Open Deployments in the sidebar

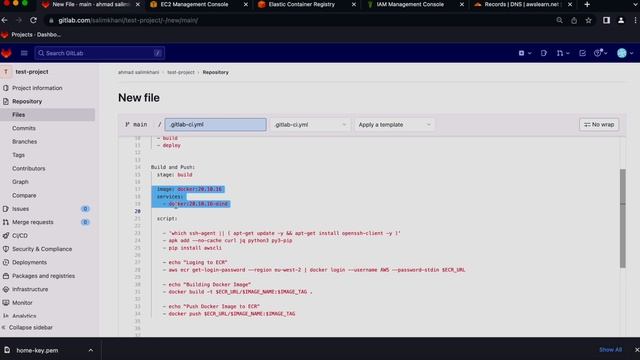click(29, 262)
